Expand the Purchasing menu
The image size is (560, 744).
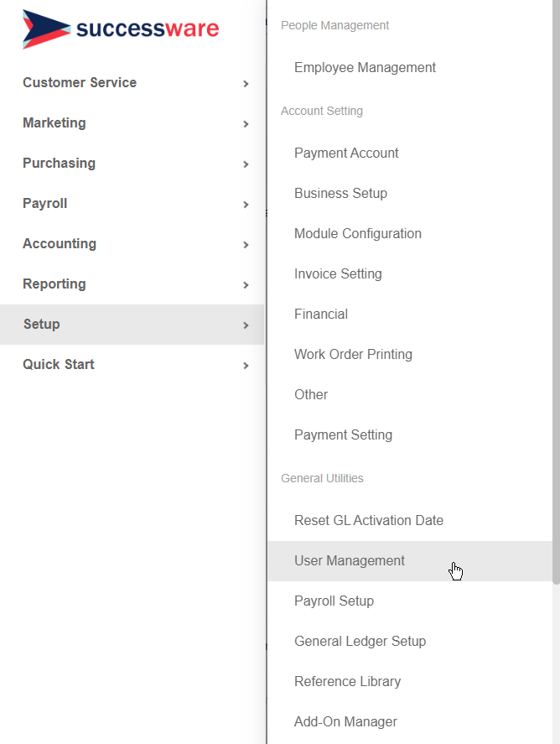(x=59, y=163)
